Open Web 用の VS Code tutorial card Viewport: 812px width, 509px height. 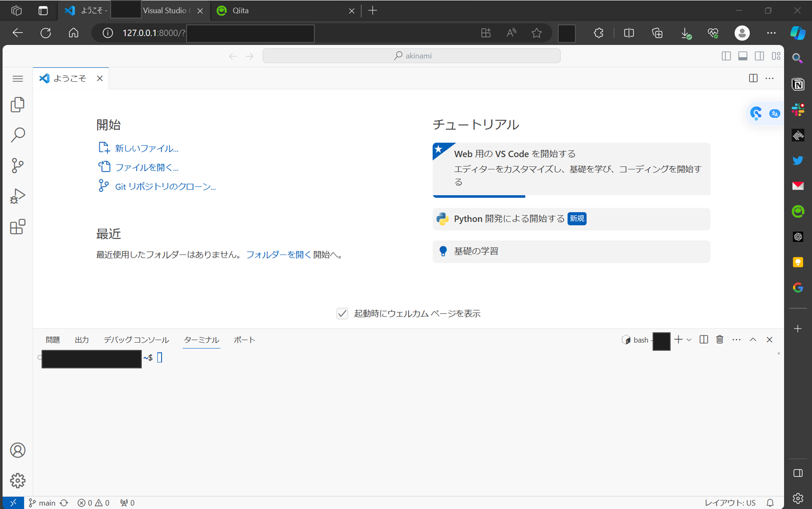pyautogui.click(x=571, y=170)
